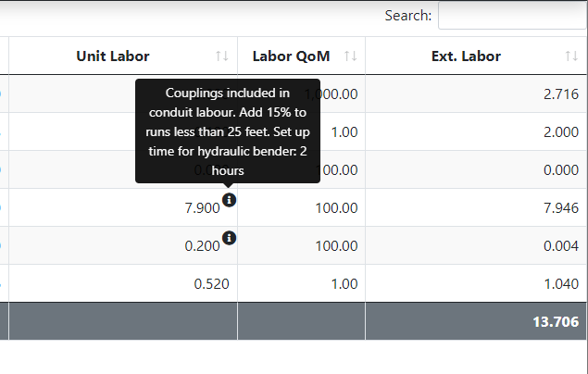The image size is (588, 374).
Task: Select the 0.520 Unit Labor cell
Action: point(211,284)
